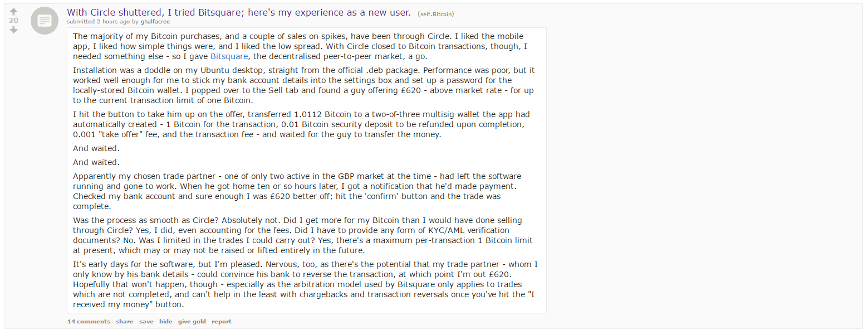
Task: Follow the Bitsquare hyperlink in the post
Action: (x=229, y=56)
